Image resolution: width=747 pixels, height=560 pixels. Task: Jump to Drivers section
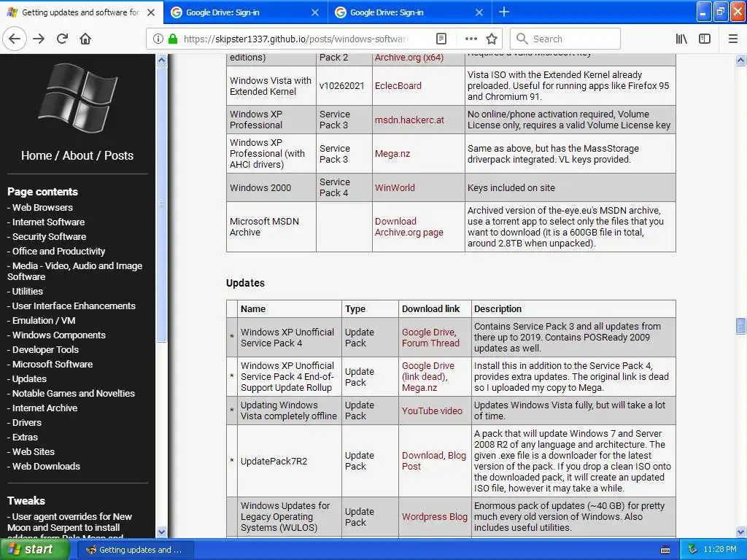pos(27,423)
